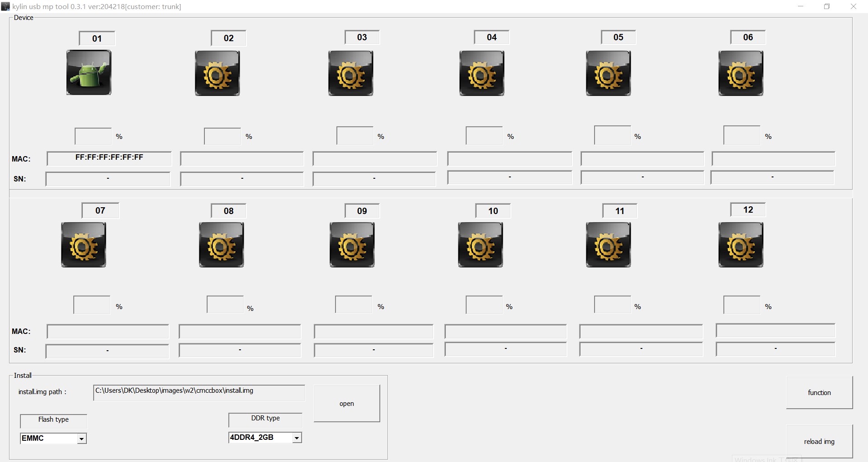The height and width of the screenshot is (462, 868).
Task: Click the gear icon under device 09
Action: [352, 245]
